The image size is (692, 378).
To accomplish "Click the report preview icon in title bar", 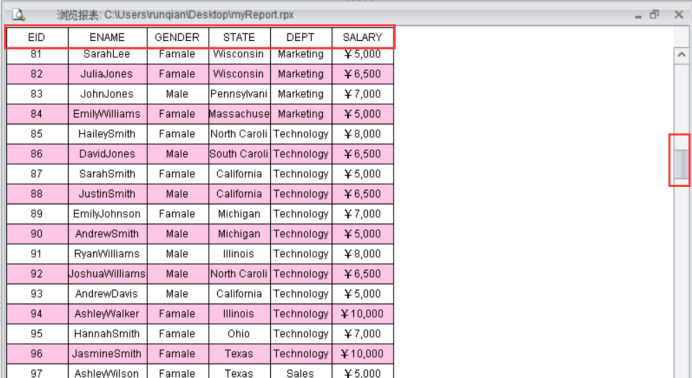I will [x=18, y=15].
